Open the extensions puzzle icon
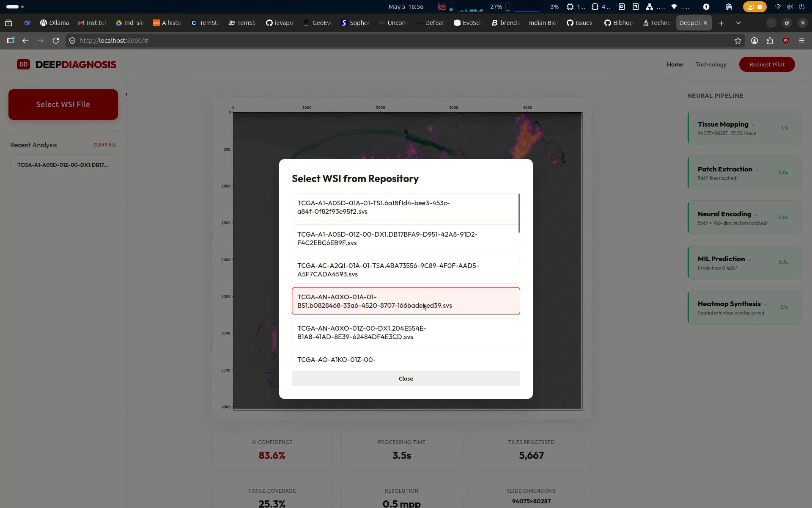 tap(770, 41)
